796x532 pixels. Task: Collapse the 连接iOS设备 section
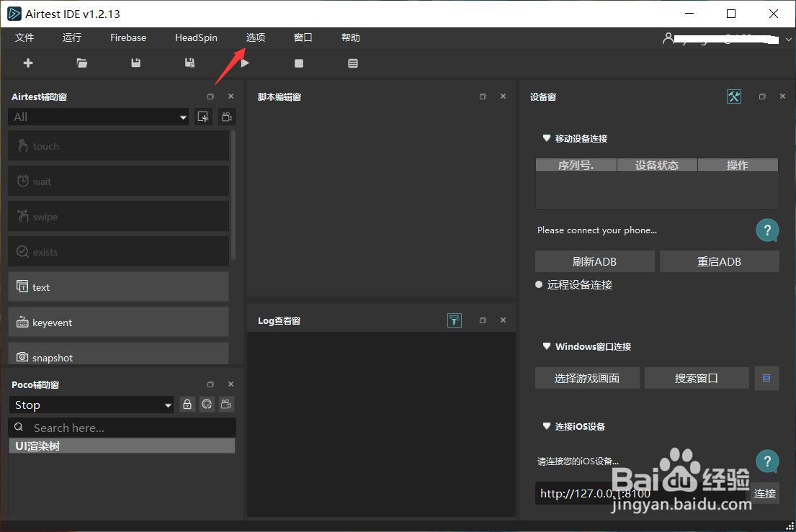pos(546,426)
